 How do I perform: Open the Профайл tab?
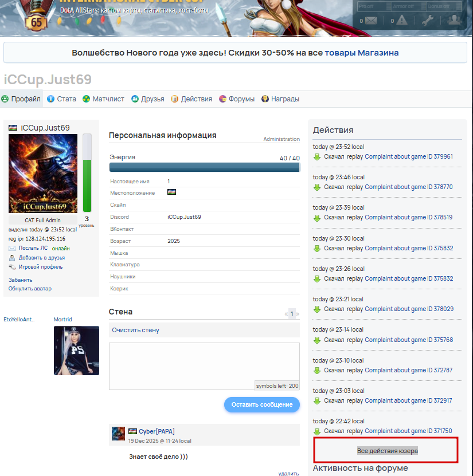pyautogui.click(x=21, y=99)
